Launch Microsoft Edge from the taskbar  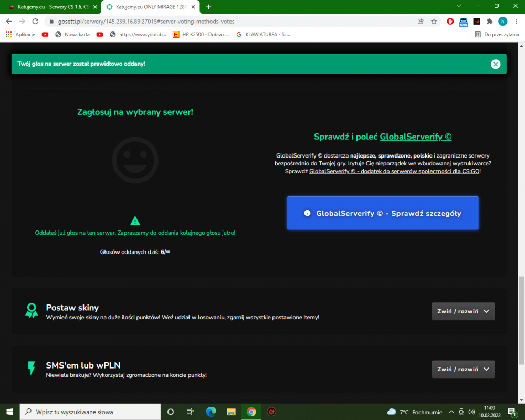tap(211, 412)
